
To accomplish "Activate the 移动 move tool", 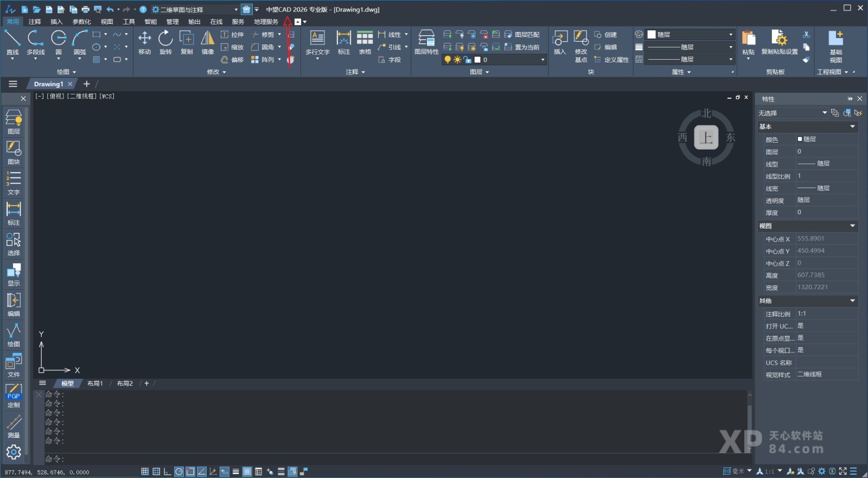I will pyautogui.click(x=144, y=42).
